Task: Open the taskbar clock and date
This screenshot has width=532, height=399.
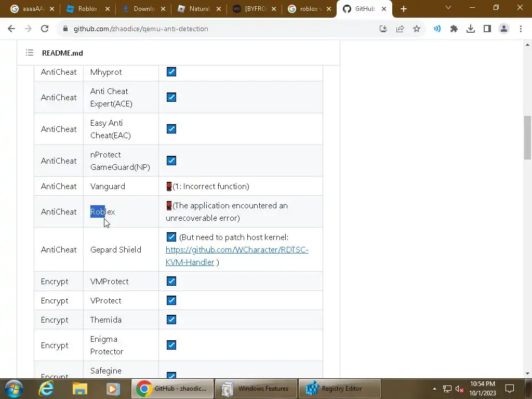Action: pos(483,389)
